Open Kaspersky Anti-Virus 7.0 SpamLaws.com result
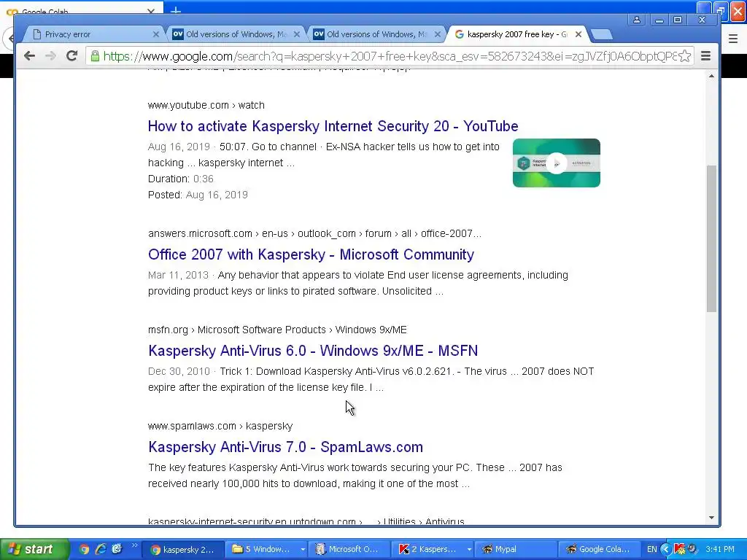This screenshot has height=560, width=747. pos(285,447)
